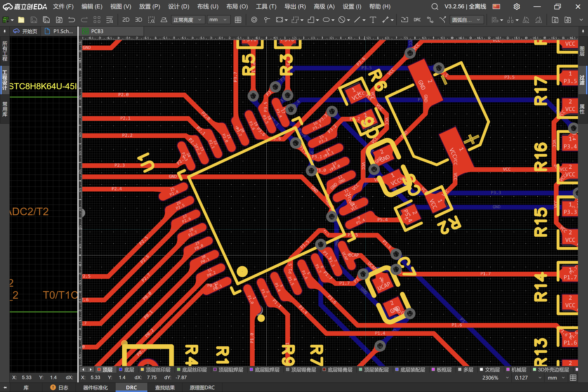The image size is (588, 392).
Task: Select the text placement tool
Action: click(x=373, y=20)
